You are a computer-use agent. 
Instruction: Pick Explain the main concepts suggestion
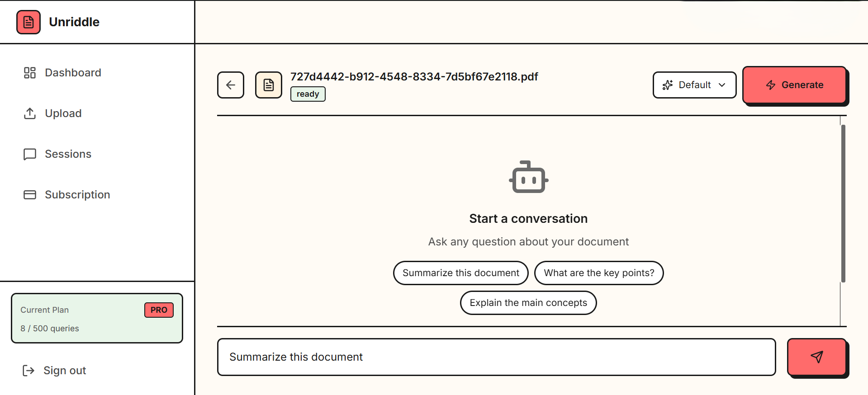coord(528,303)
